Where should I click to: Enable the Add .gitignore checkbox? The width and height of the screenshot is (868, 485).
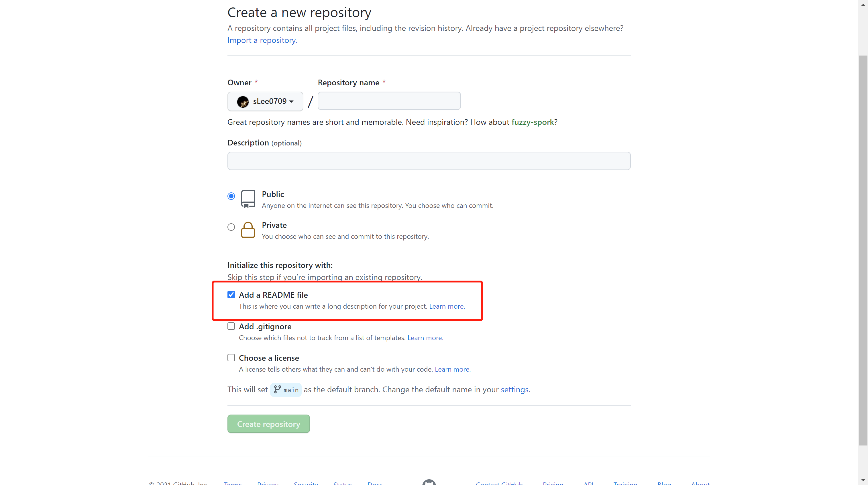tap(231, 326)
